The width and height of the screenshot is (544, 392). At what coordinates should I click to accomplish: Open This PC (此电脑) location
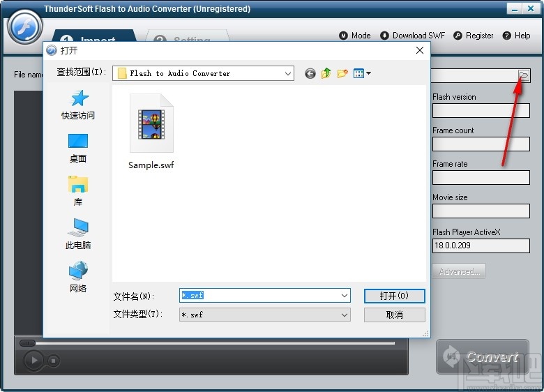coord(78,234)
